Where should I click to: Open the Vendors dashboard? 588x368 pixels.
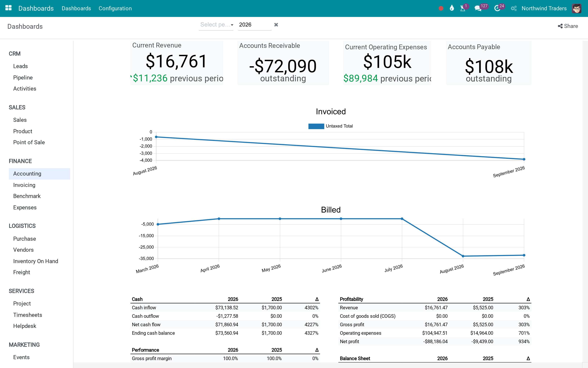(23, 250)
